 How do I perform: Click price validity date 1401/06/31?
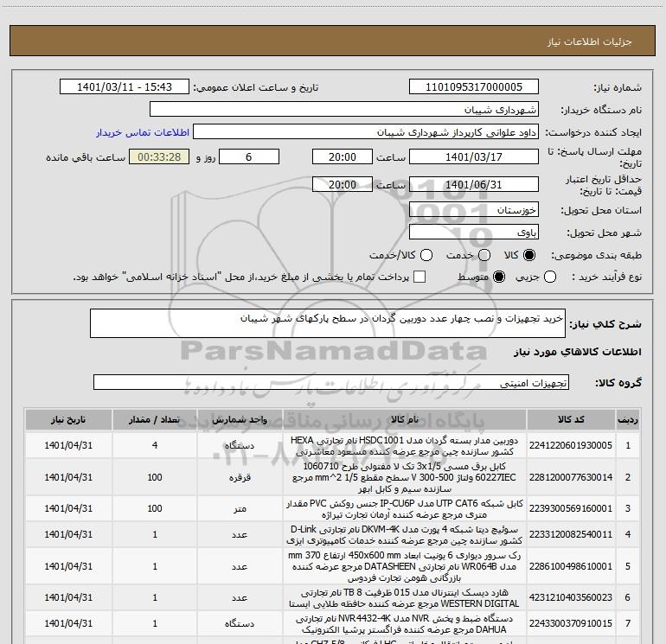(x=474, y=184)
